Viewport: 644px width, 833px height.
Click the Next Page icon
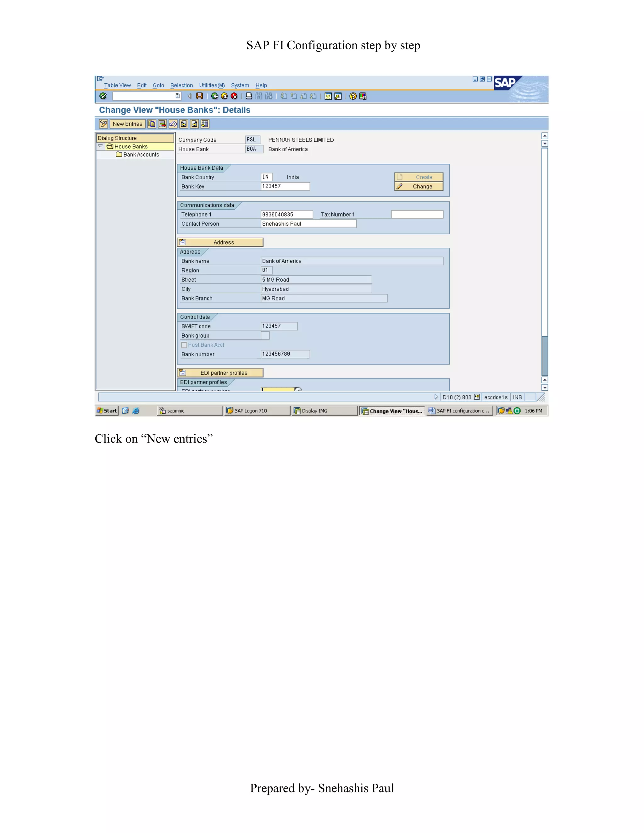304,96
